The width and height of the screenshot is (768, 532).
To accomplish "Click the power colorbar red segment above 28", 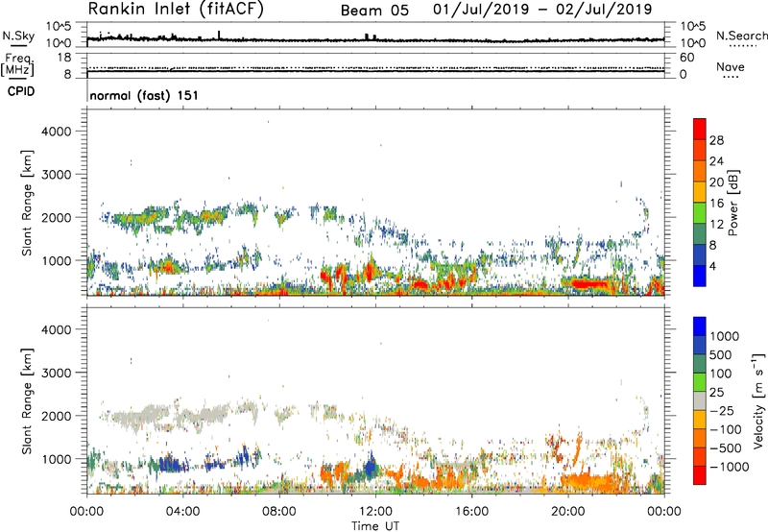I will click(700, 130).
